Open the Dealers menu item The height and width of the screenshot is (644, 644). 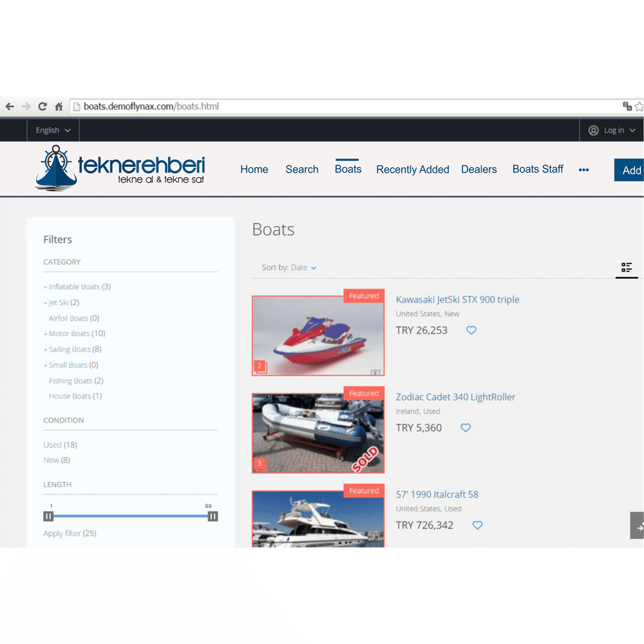479,169
